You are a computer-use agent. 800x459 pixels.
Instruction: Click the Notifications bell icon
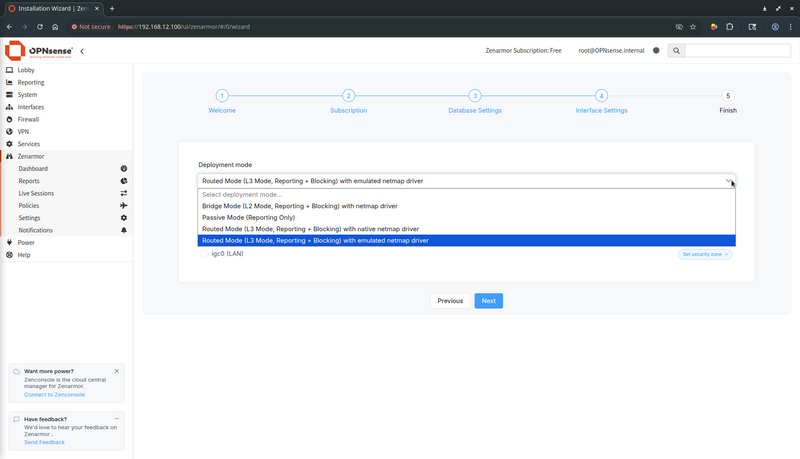coord(123,230)
